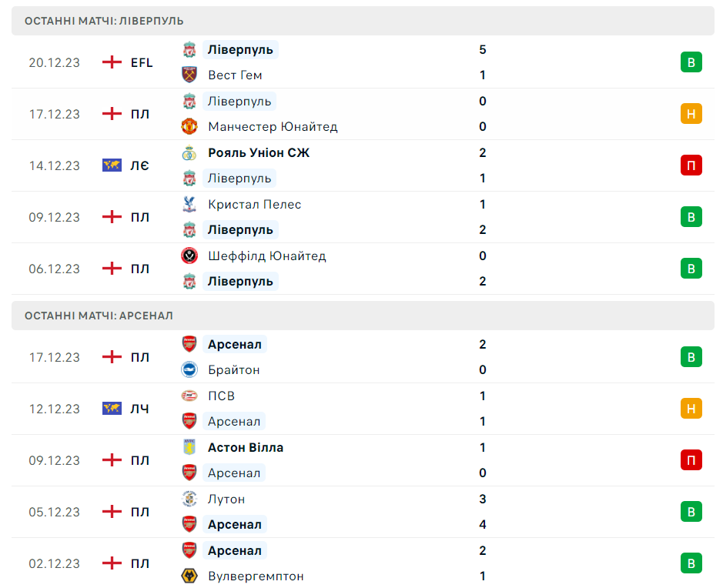Click the Wolverhampton club crest

point(189,576)
